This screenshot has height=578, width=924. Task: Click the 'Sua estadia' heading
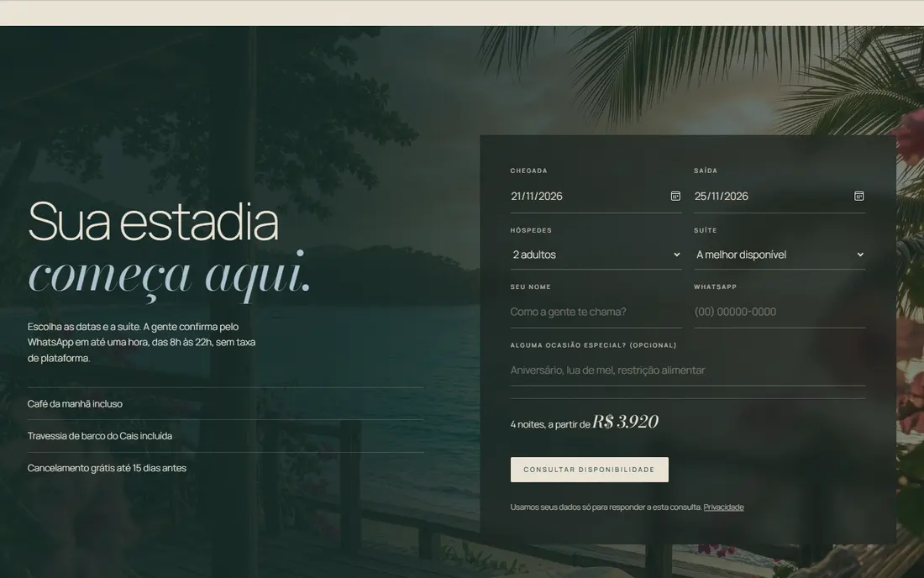click(x=153, y=222)
